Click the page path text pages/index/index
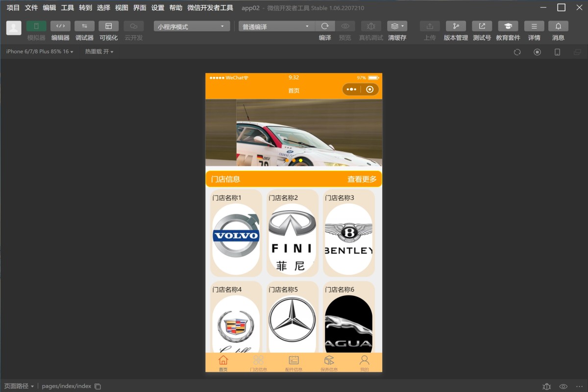Image resolution: width=588 pixels, height=392 pixels. pyautogui.click(x=67, y=386)
